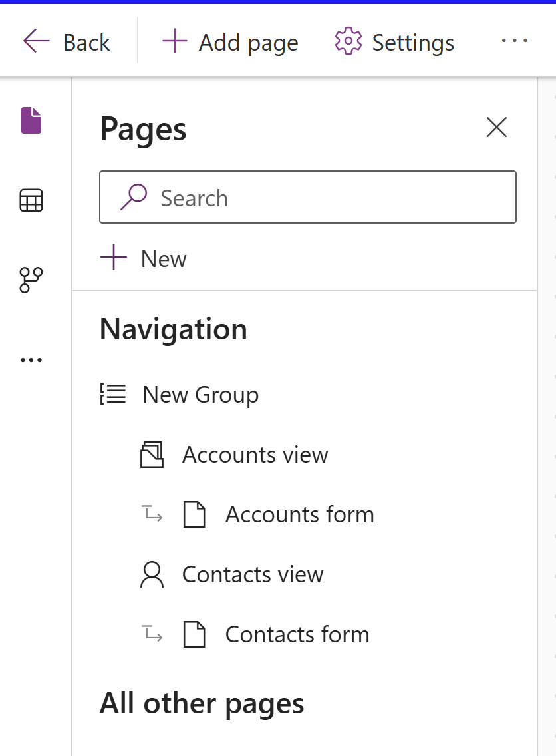Open more options ellipsis in the left rail

pos(31,359)
